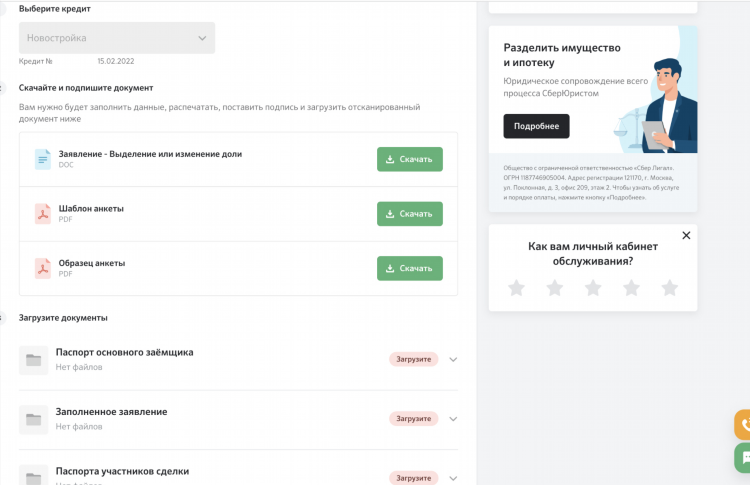Click Подробнее in the СберЮрист banner
The height and width of the screenshot is (485, 750).
pos(536,126)
